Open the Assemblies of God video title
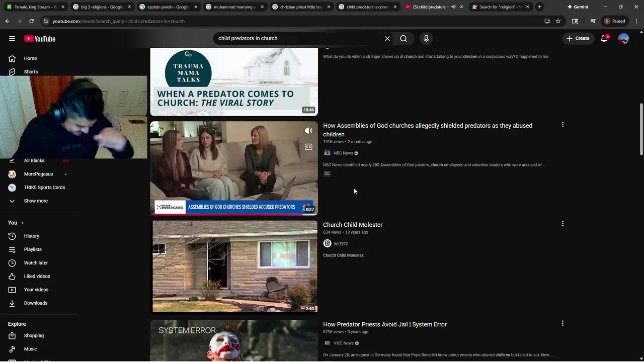Screen dimensions: 644x362 pos(428,130)
